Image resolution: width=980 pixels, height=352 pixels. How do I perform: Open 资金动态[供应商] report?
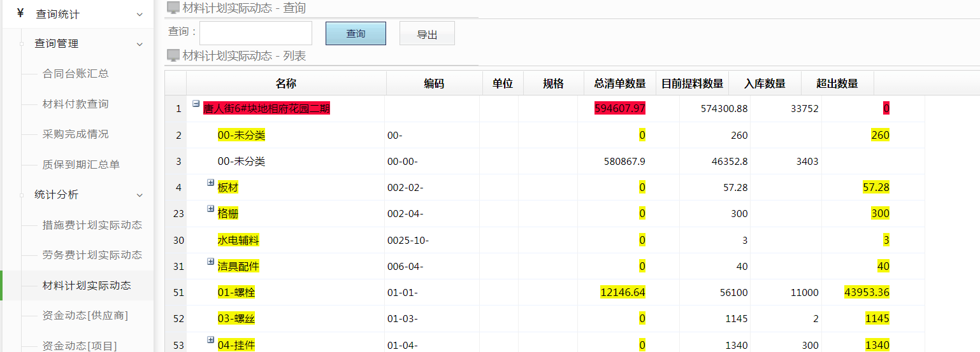pyautogui.click(x=85, y=316)
